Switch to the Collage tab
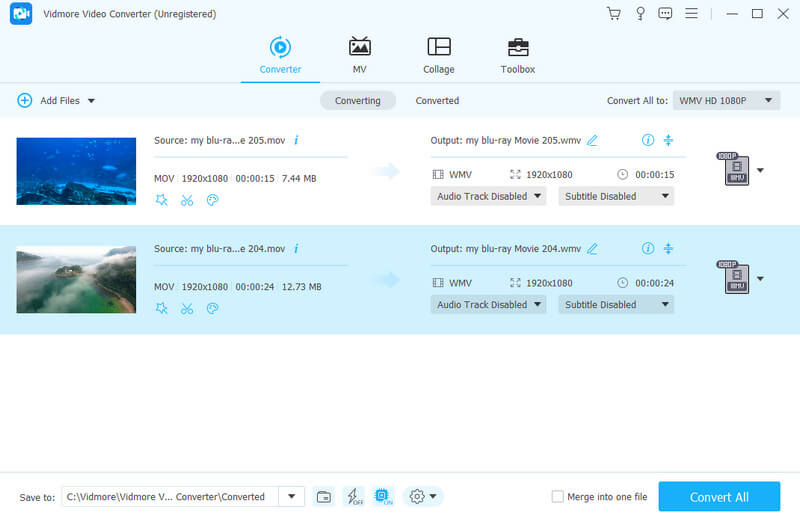Viewport: 800px width, 516px height. coord(438,56)
